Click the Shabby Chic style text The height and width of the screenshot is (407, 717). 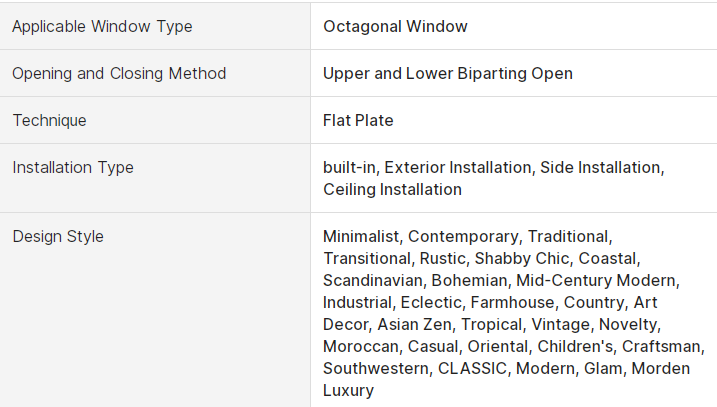(522, 258)
